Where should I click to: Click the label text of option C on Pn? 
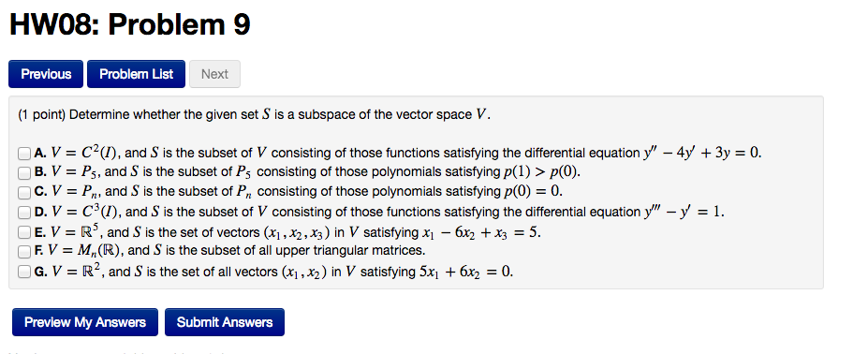coord(299,192)
